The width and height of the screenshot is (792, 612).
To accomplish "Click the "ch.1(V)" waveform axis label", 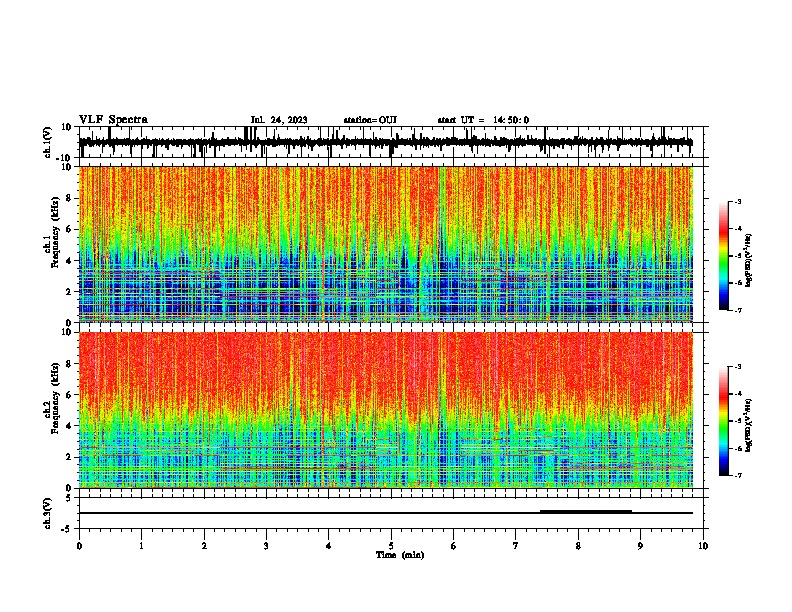I will pos(48,142).
